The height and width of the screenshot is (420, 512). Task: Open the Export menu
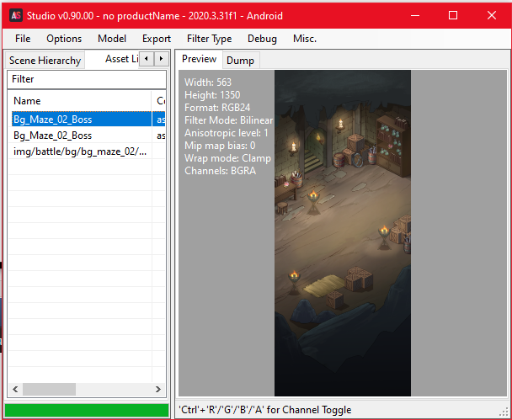click(157, 39)
